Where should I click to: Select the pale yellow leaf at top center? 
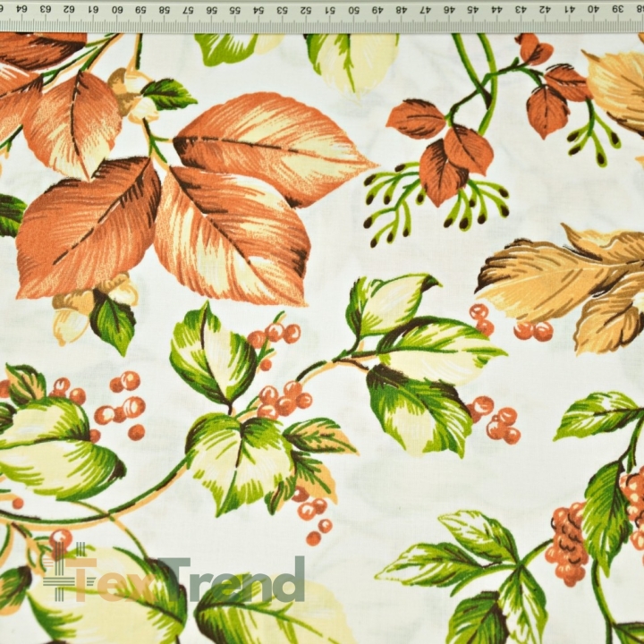point(354,62)
